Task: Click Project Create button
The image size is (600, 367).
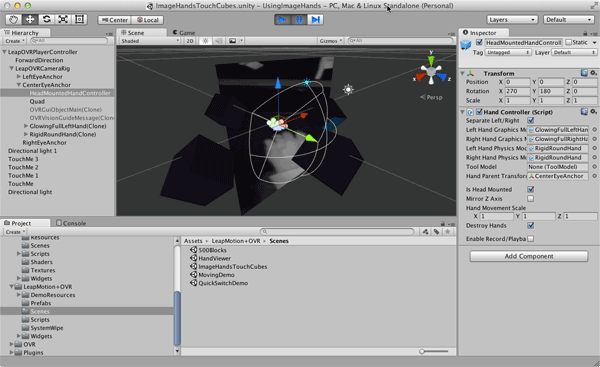Action: (x=15, y=232)
